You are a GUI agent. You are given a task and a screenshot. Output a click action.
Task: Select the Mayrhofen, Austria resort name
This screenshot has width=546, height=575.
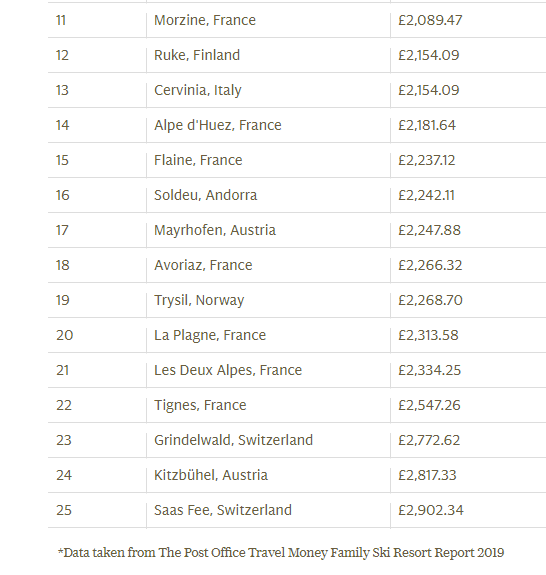(x=215, y=230)
